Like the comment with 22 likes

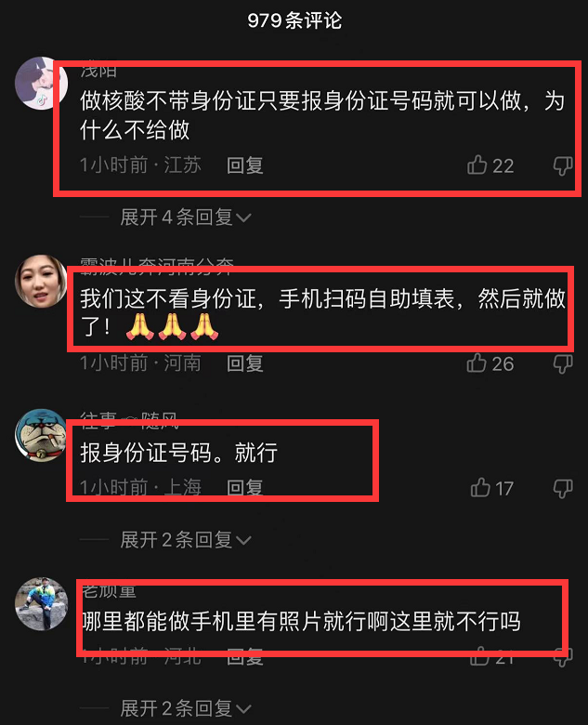[477, 165]
